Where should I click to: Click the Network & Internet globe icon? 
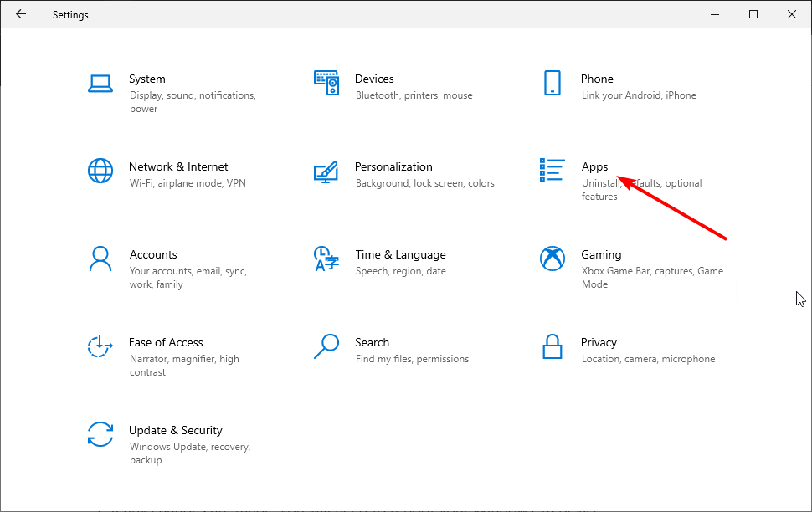tap(100, 171)
